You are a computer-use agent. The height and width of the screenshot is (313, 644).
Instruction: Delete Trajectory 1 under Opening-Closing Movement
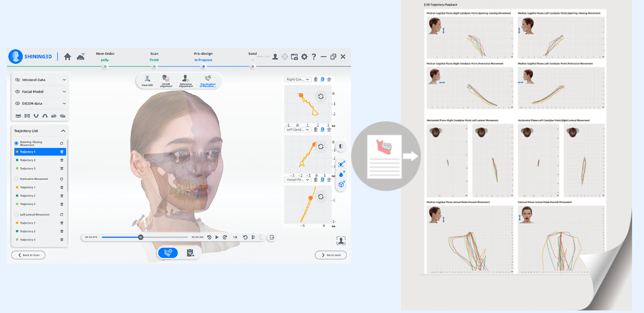[62, 152]
